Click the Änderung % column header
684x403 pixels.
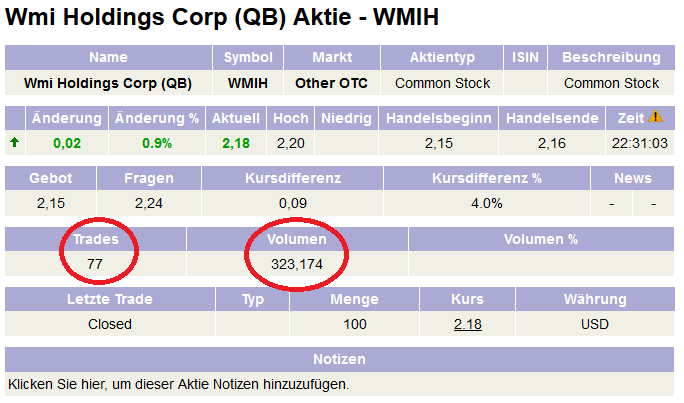(157, 118)
